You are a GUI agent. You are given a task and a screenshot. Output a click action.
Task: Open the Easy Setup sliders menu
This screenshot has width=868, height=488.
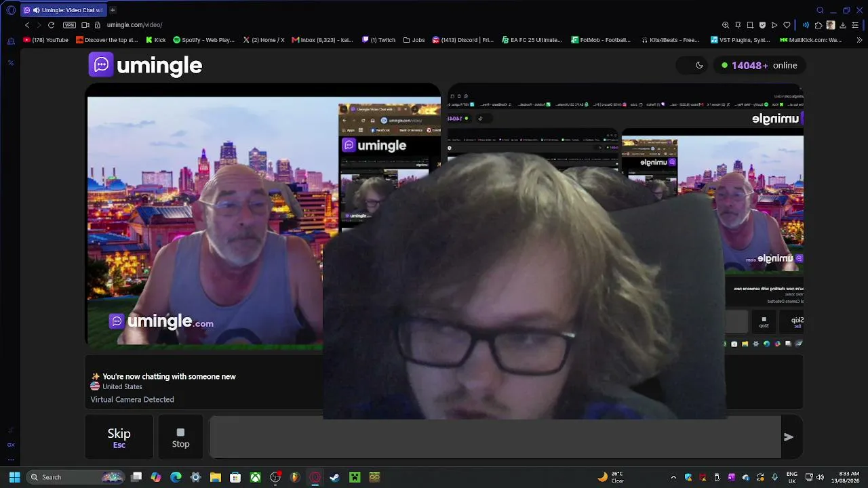click(x=855, y=25)
